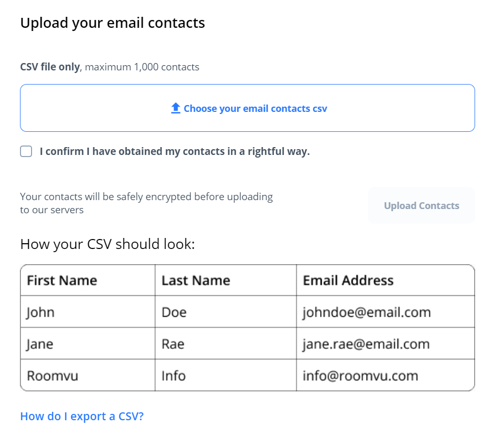Click the johndoe@email.com cell

pyautogui.click(x=366, y=313)
